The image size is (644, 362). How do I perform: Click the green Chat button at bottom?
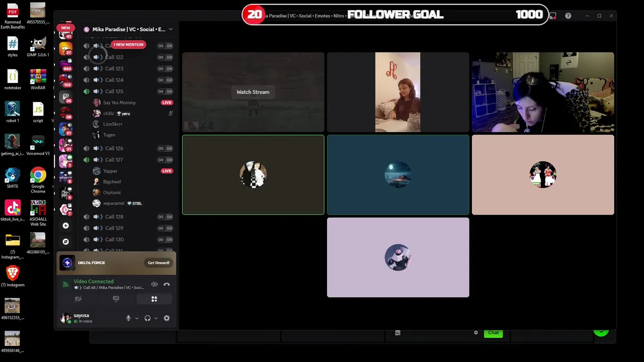[493, 333]
